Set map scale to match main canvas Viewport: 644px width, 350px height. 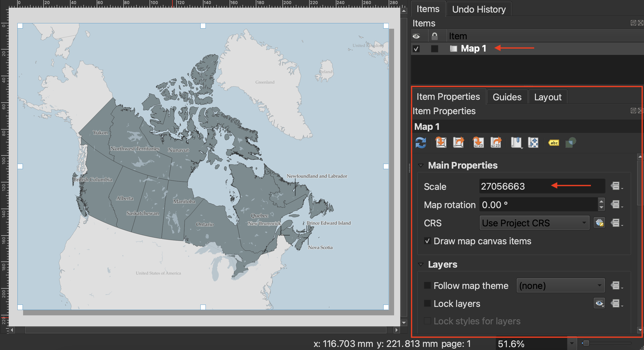478,142
